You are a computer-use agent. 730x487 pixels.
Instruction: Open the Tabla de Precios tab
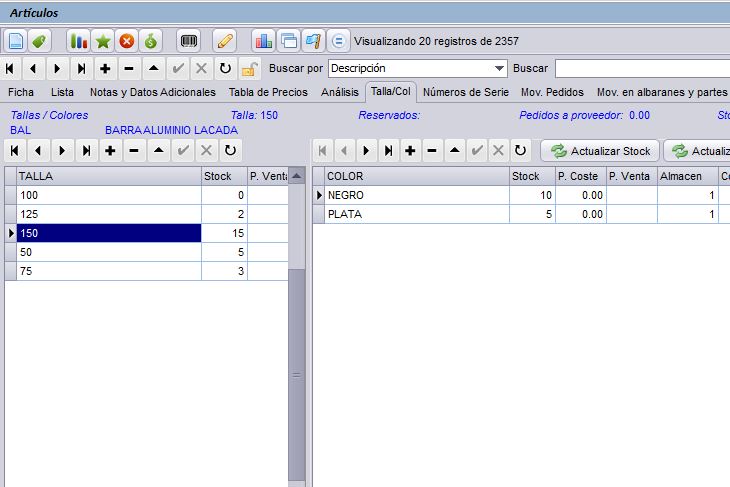[x=268, y=92]
